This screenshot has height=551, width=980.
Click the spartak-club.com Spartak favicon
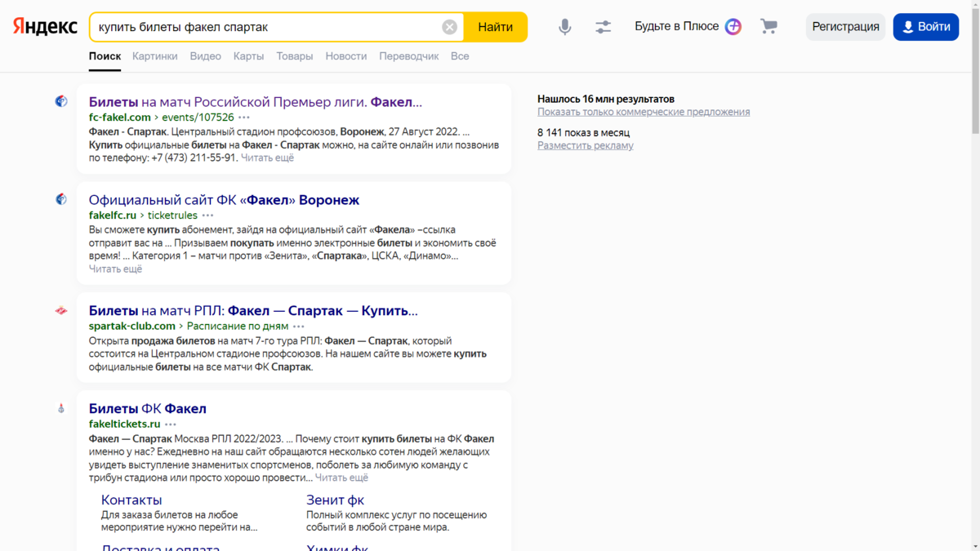tap(60, 310)
